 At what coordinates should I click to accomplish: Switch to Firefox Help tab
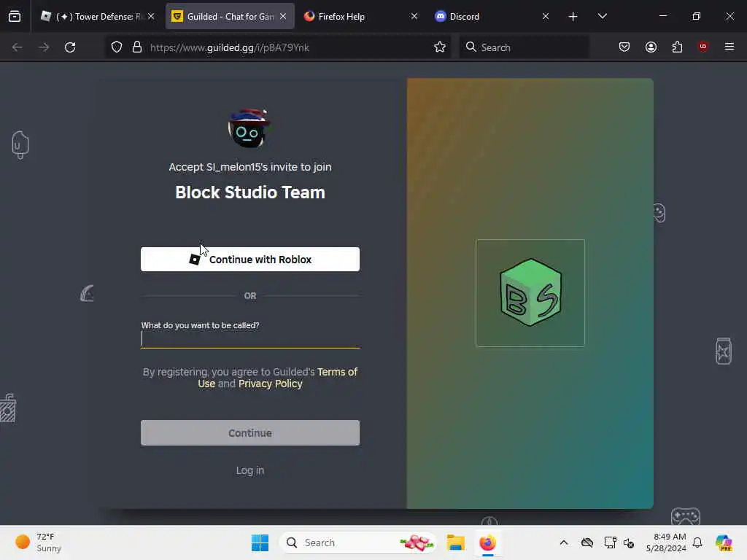pyautogui.click(x=360, y=16)
